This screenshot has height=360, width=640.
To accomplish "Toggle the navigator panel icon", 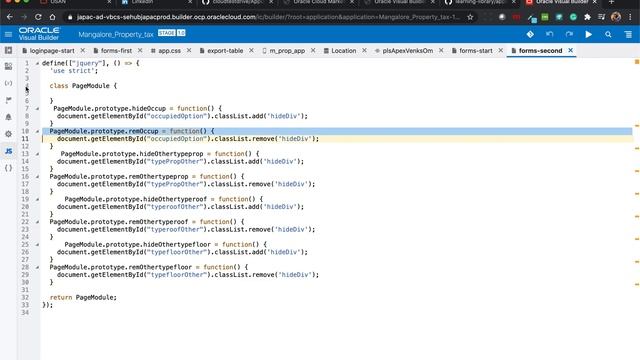I will click(x=8, y=51).
